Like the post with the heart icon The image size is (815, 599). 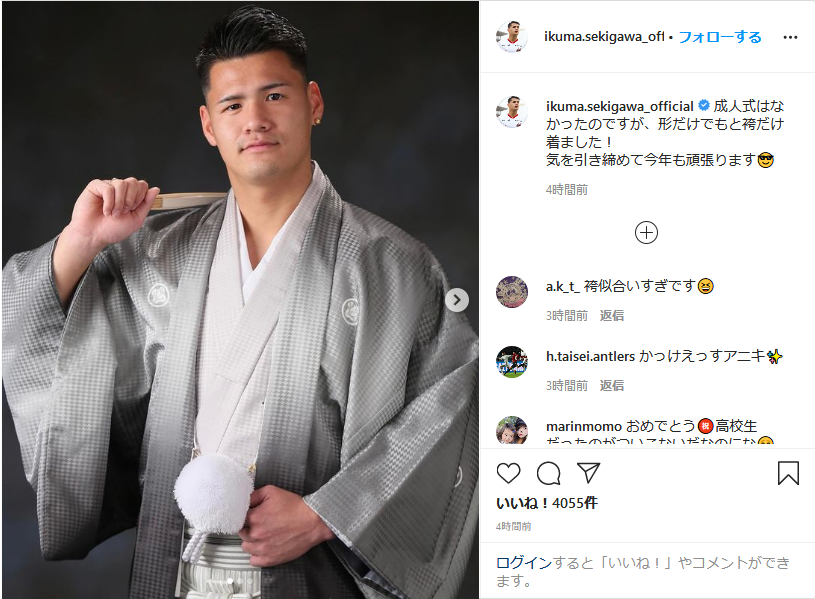click(x=508, y=473)
